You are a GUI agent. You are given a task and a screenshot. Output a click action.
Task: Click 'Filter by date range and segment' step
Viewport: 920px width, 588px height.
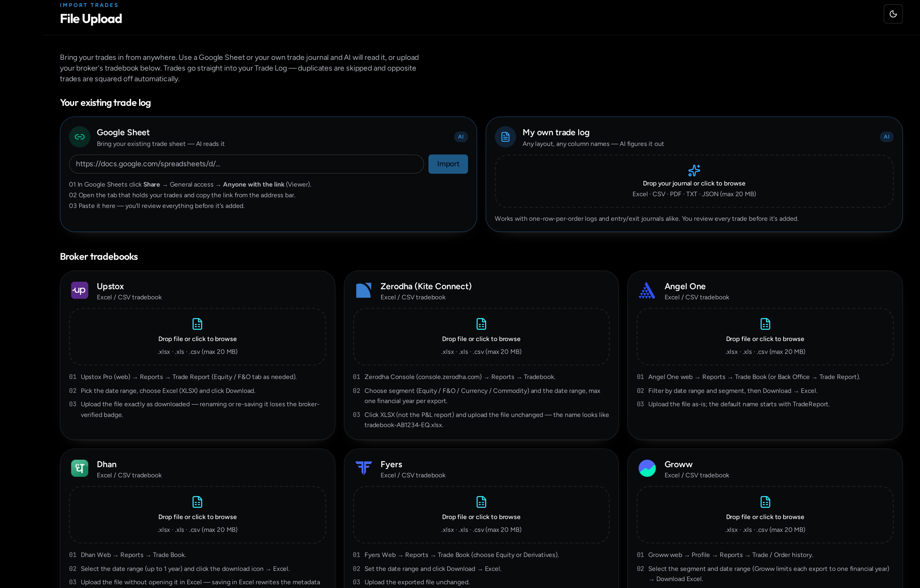tap(733, 391)
